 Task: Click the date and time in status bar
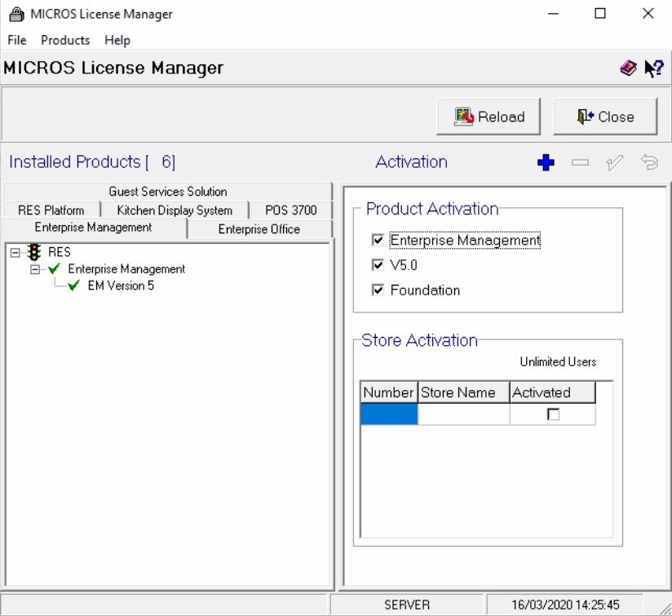(565, 605)
